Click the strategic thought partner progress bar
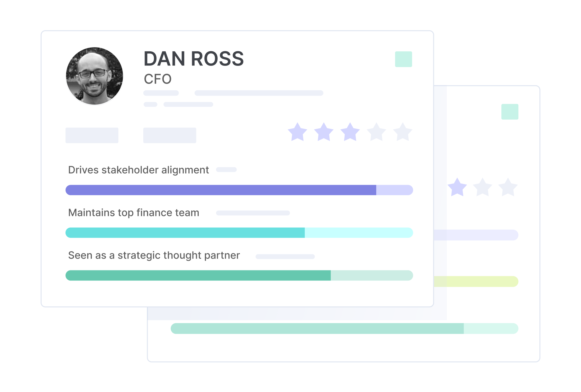 (x=239, y=276)
